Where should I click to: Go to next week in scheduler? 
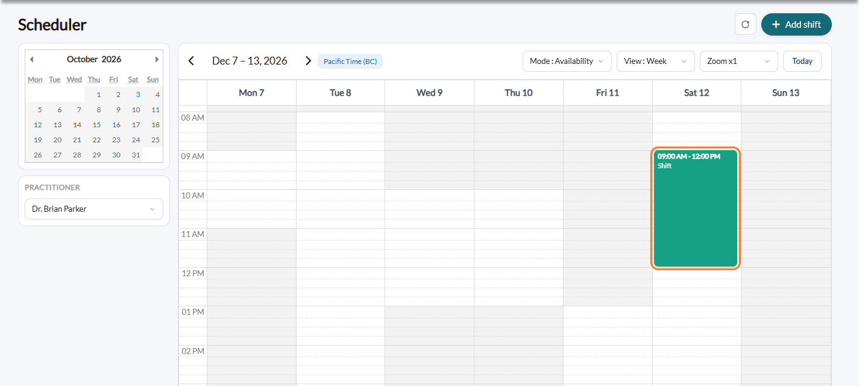(308, 61)
